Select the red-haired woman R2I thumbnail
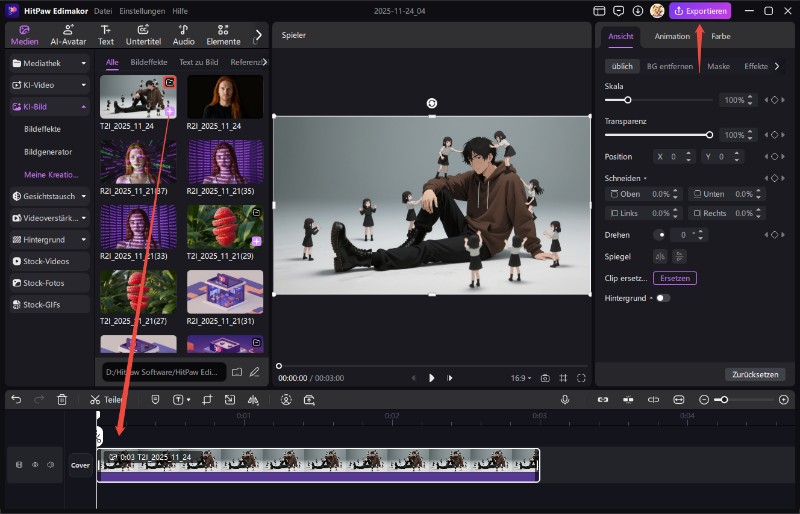This screenshot has height=514, width=800. (x=225, y=97)
